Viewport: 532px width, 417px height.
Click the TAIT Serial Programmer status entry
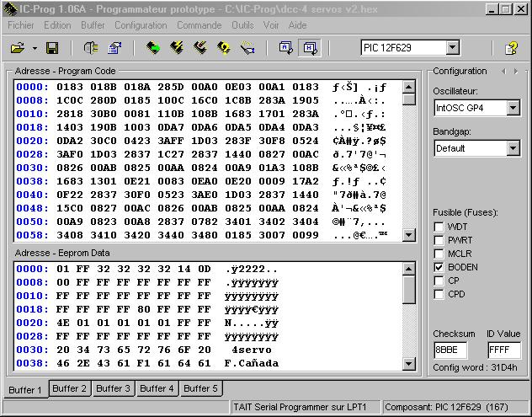click(306, 407)
